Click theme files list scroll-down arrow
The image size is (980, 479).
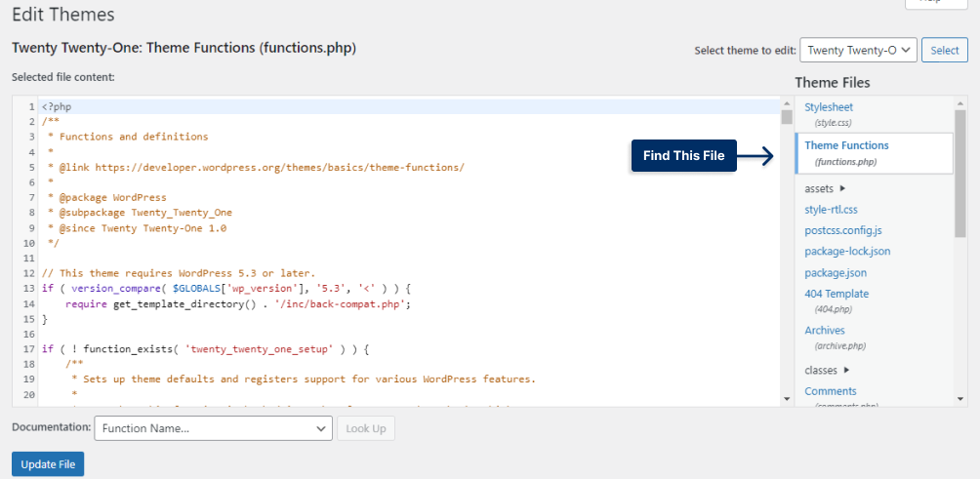960,398
